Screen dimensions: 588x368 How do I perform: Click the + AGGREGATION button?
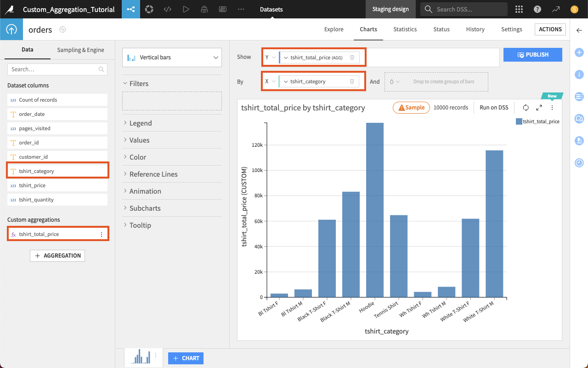[57, 256]
